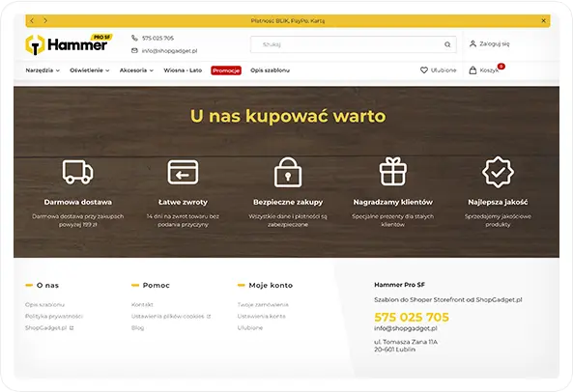Click external icon beside cookies settings
573x392 pixels.
coord(209,316)
